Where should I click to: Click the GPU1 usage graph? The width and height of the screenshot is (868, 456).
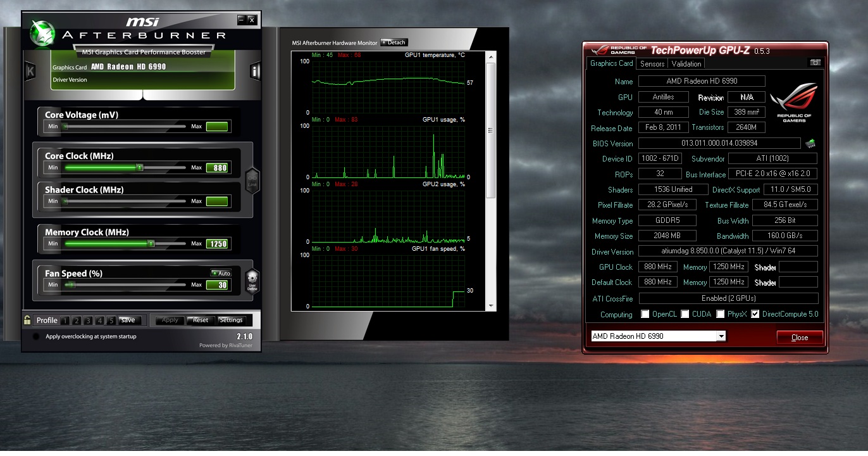[388, 151]
